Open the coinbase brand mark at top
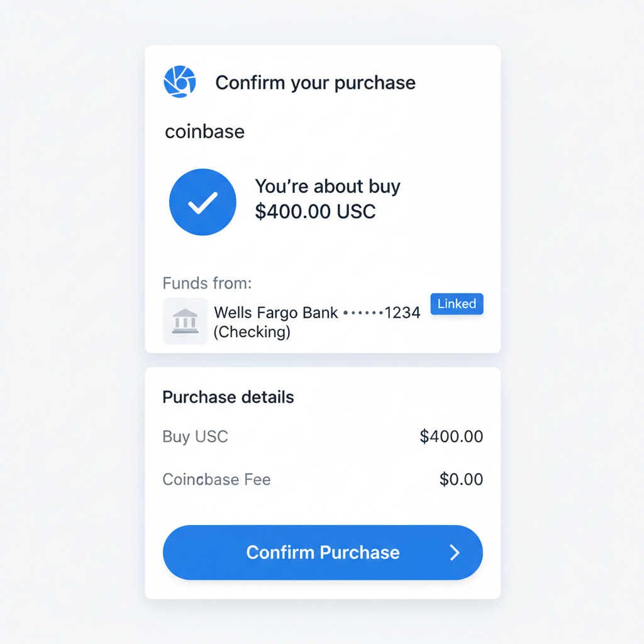The width and height of the screenshot is (644, 644). tap(180, 80)
